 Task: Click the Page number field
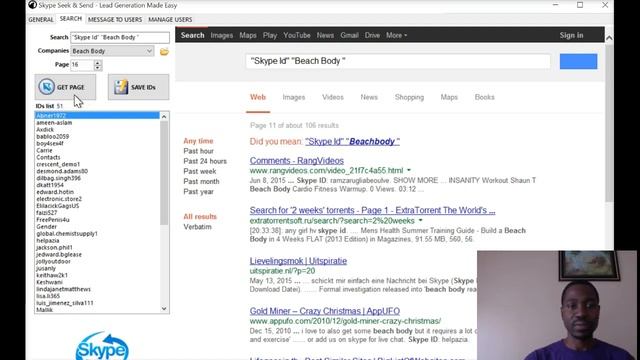(x=82, y=64)
